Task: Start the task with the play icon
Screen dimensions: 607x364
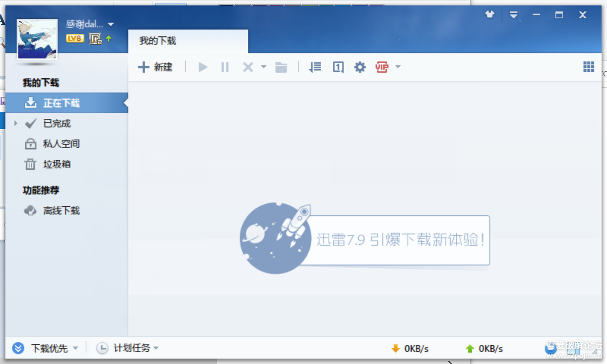Action: [x=203, y=67]
